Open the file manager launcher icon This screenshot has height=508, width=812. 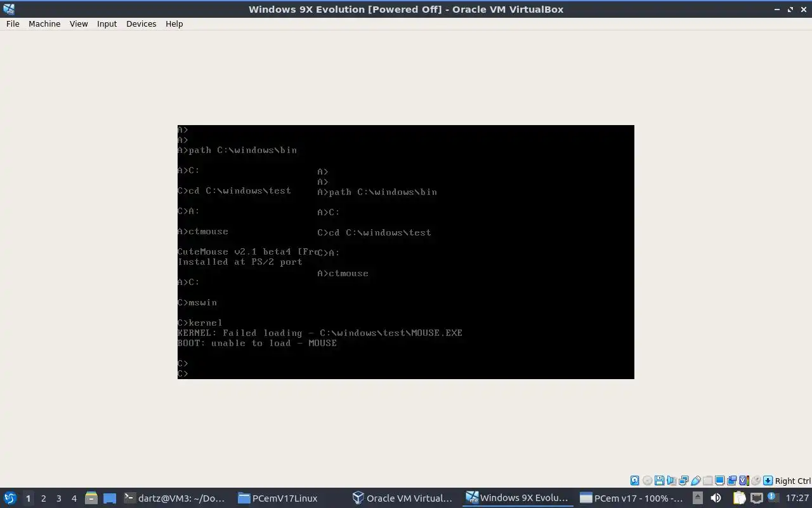(x=91, y=498)
